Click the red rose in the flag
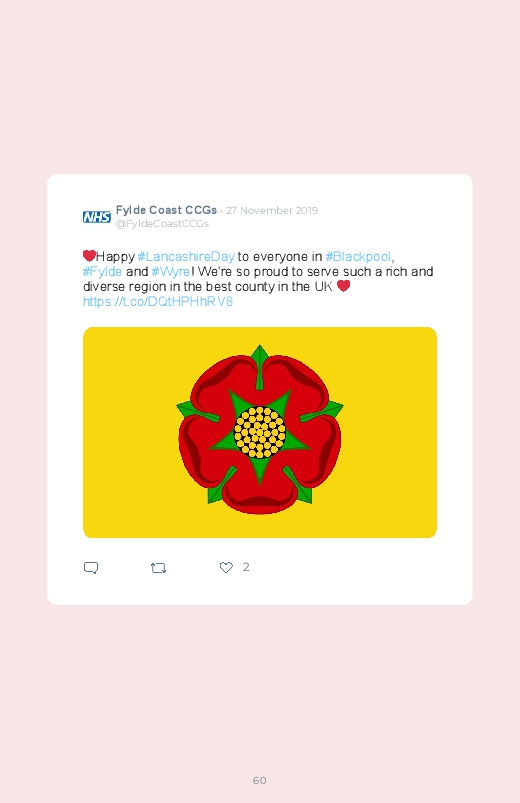This screenshot has width=520, height=803. (x=260, y=430)
